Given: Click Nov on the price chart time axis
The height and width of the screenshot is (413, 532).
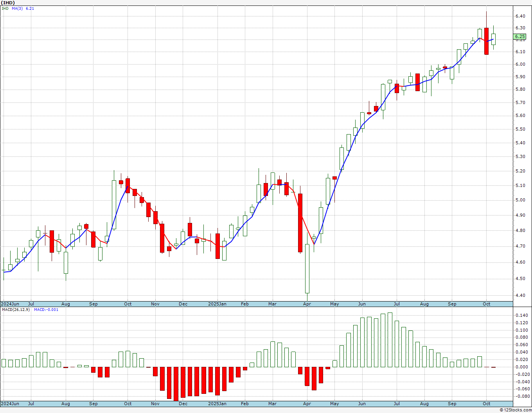Looking at the screenshot, I should coord(155,304).
